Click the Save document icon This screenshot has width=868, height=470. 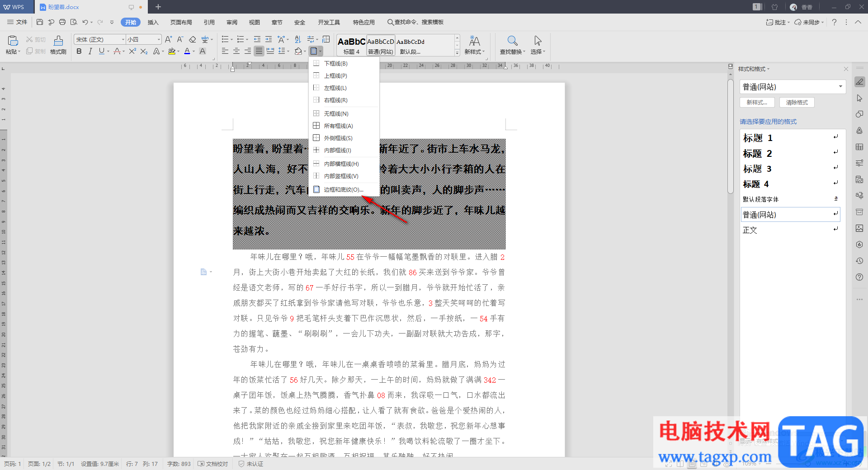[40, 22]
